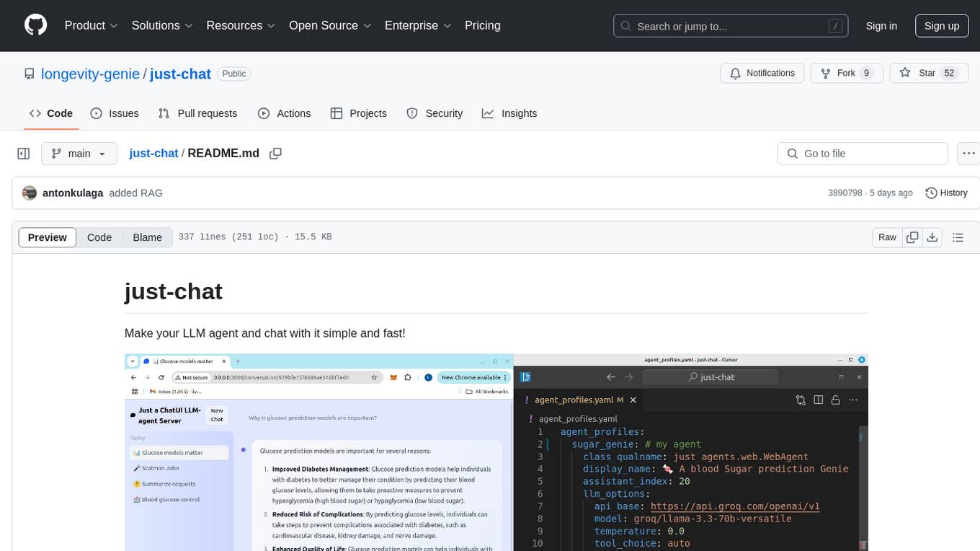Click the star icon beside Star

point(905,73)
